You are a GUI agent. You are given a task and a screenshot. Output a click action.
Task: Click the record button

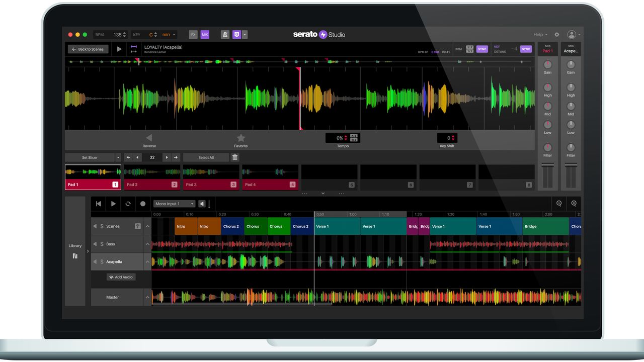tap(143, 204)
